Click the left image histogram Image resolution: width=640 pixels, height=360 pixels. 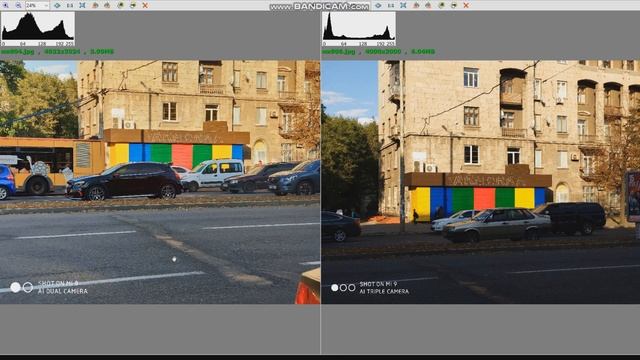click(x=38, y=29)
